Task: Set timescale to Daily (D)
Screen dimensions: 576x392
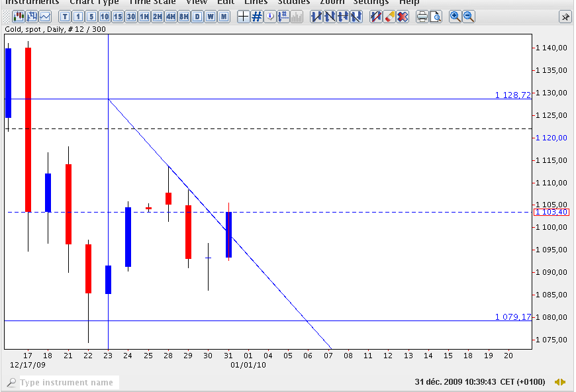Action: (x=197, y=17)
